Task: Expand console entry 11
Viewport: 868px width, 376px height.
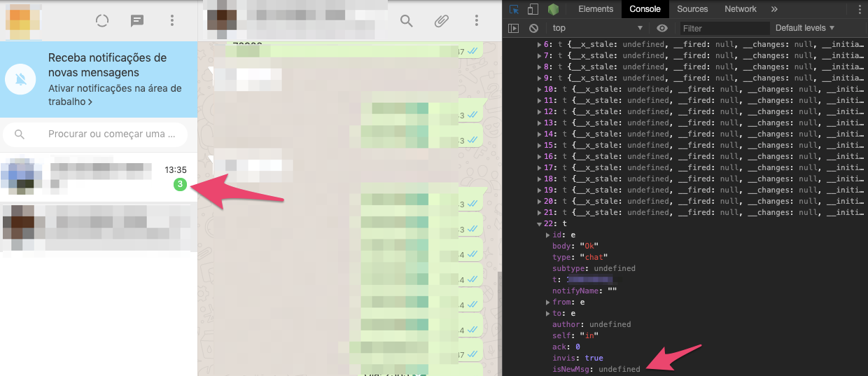Action: pos(539,101)
